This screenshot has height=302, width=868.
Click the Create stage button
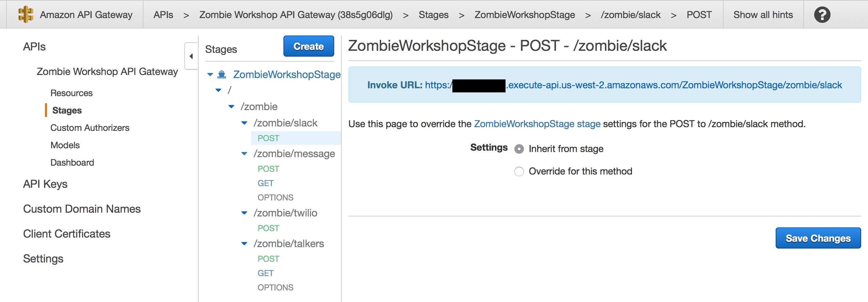click(309, 46)
